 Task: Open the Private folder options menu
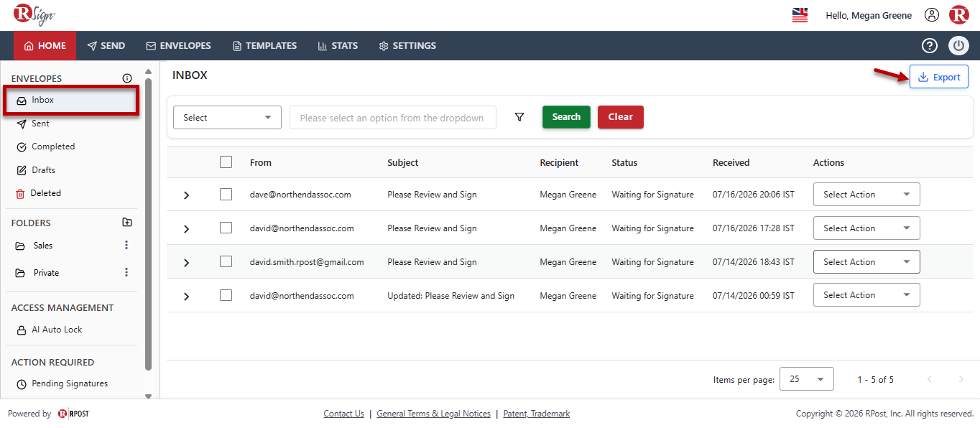pos(126,272)
